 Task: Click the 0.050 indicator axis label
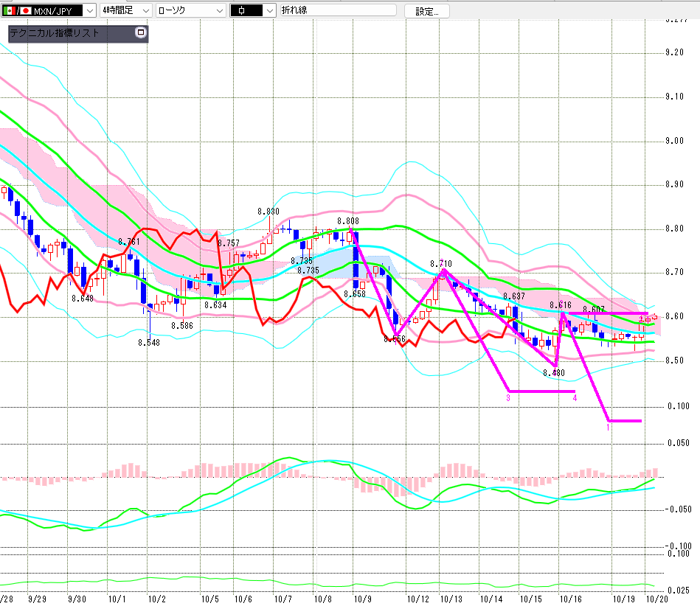678,442
